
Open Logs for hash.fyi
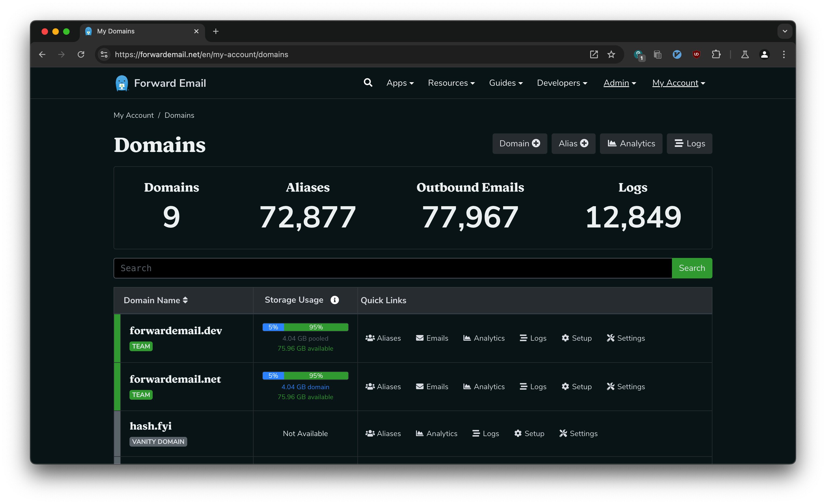pyautogui.click(x=485, y=433)
